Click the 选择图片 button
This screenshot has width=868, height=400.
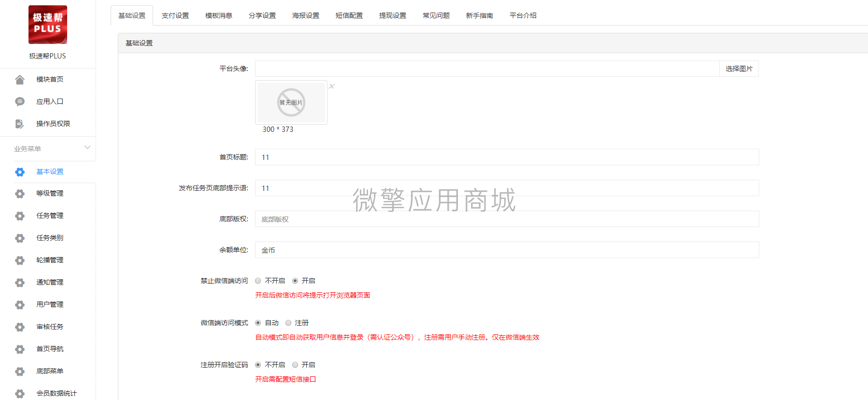pos(739,69)
